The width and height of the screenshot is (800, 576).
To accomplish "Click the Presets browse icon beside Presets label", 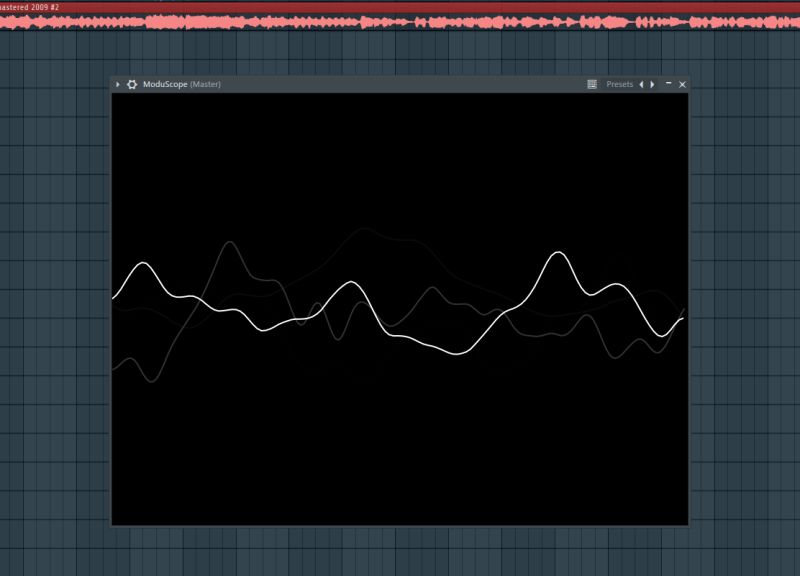I will tap(591, 84).
